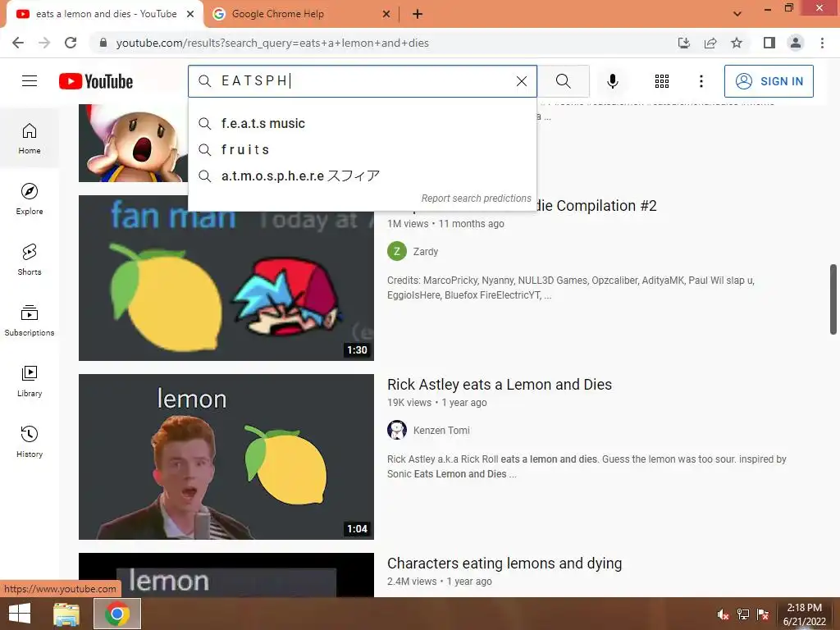The width and height of the screenshot is (840, 630).
Task: Open a new tab
Action: click(x=418, y=14)
